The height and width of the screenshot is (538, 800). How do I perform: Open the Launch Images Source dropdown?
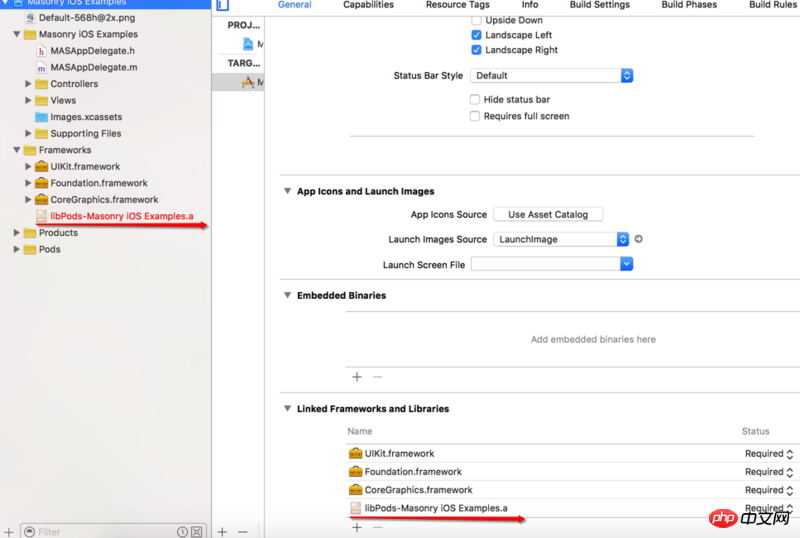561,239
